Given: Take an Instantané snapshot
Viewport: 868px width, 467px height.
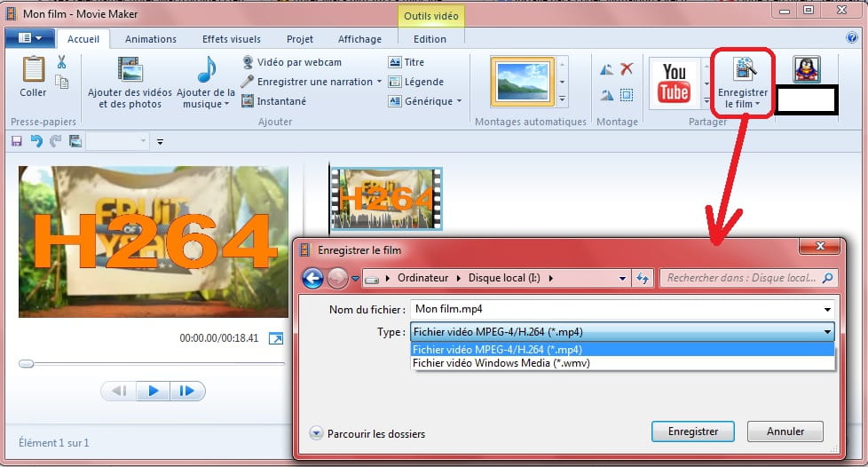Looking at the screenshot, I should [x=274, y=101].
